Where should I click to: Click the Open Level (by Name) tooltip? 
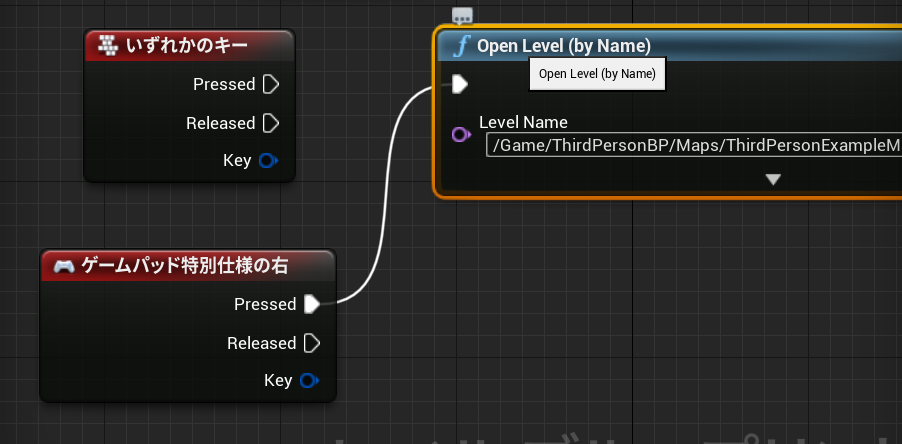pyautogui.click(x=597, y=74)
